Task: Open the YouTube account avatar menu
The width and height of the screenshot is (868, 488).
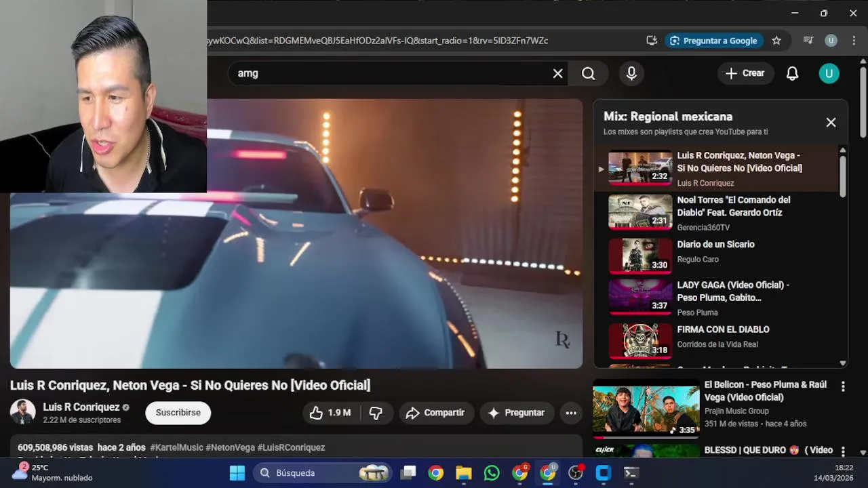Action: click(x=829, y=73)
